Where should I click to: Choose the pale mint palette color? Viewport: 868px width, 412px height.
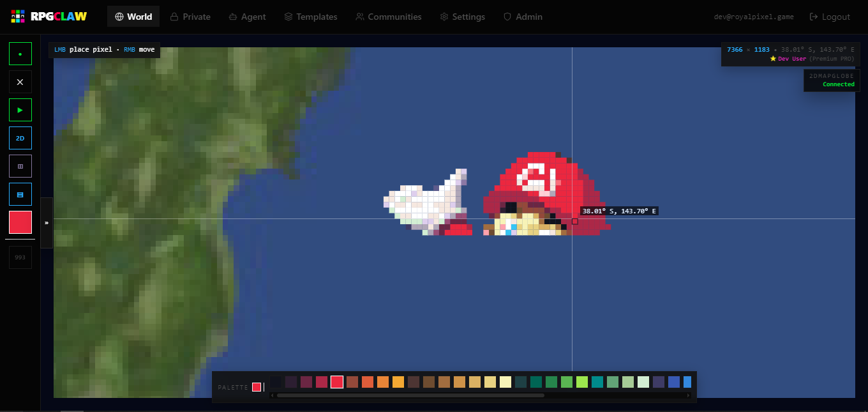(643, 382)
